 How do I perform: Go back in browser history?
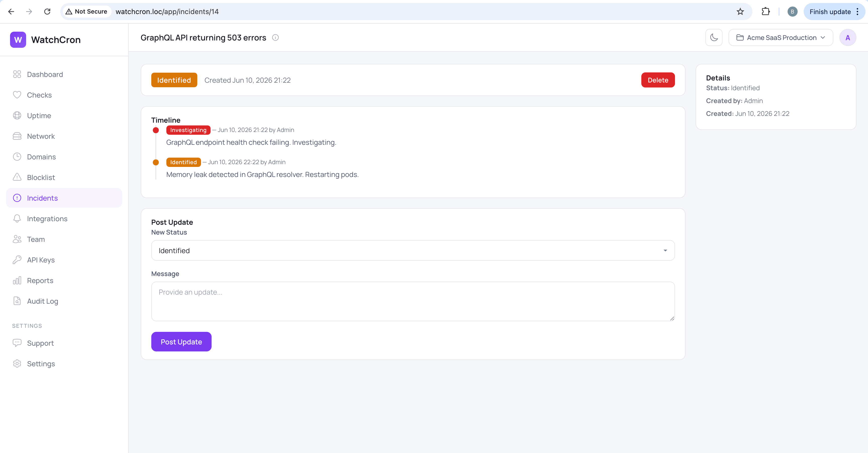point(11,12)
